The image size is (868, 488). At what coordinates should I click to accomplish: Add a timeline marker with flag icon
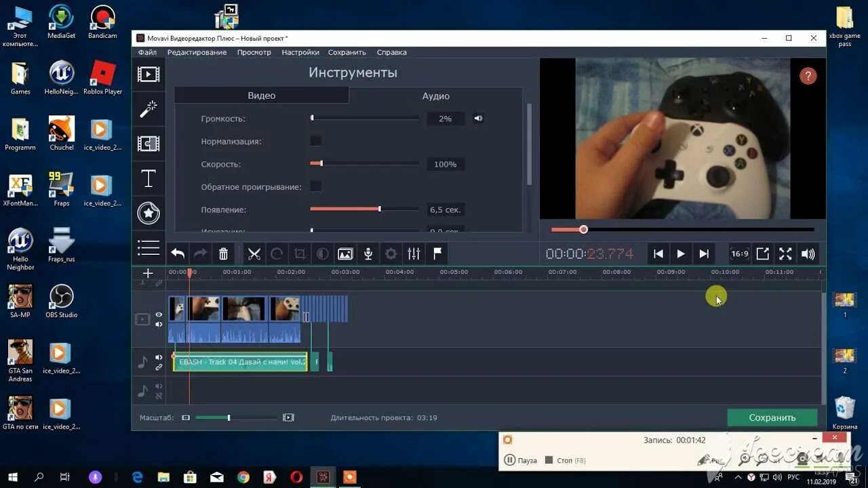tap(437, 253)
